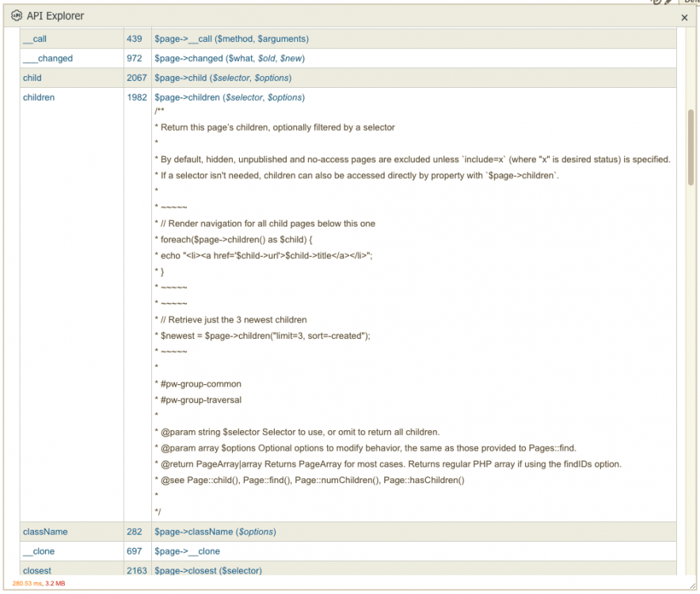
Task: Click the 280.53 ms timing readout
Action: click(27, 584)
